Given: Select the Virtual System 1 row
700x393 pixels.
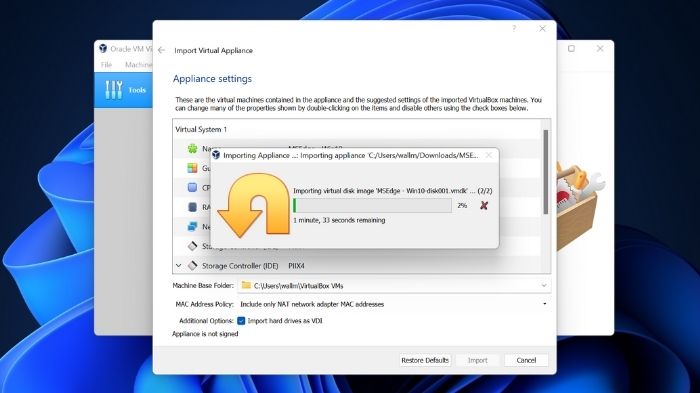Looking at the screenshot, I should (356, 130).
